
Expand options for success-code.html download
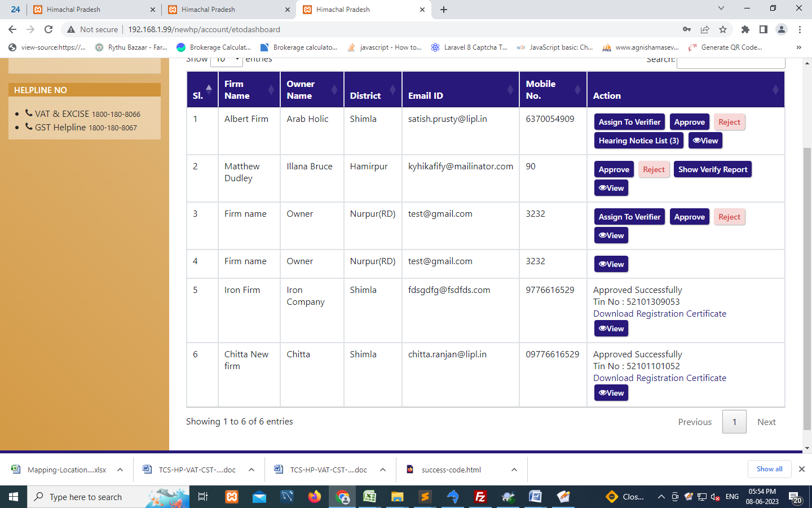(x=514, y=470)
